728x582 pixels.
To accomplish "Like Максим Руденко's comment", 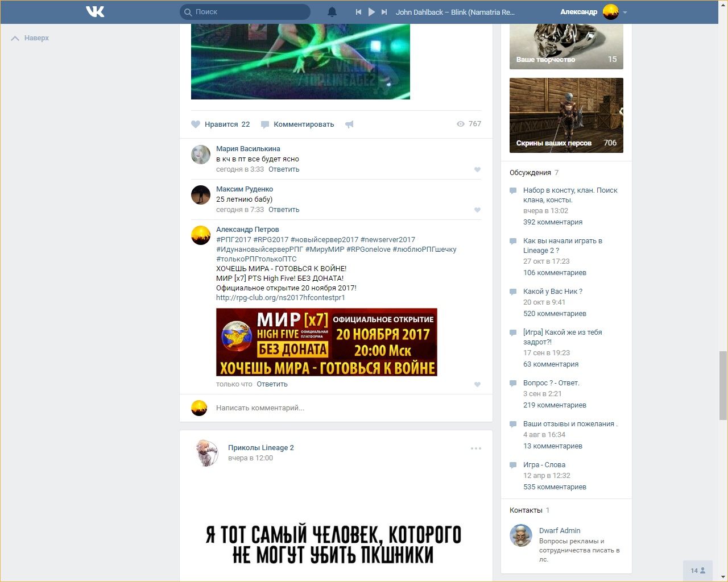I will coord(477,210).
